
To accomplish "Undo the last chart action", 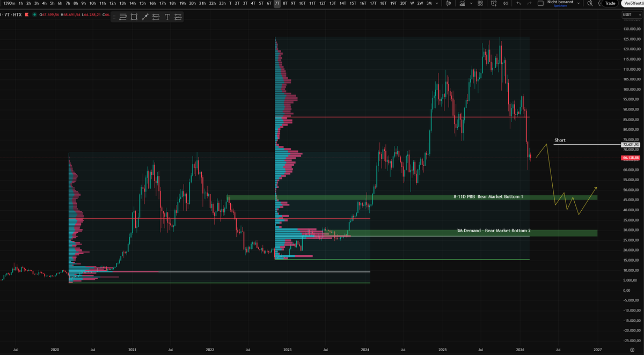I will coord(518,3).
